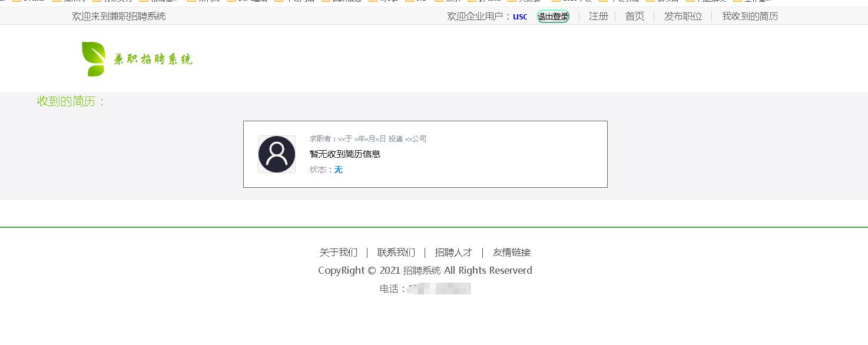Open the 友情链接 footer link
Viewport: 868px width, 345px height.
click(x=511, y=252)
